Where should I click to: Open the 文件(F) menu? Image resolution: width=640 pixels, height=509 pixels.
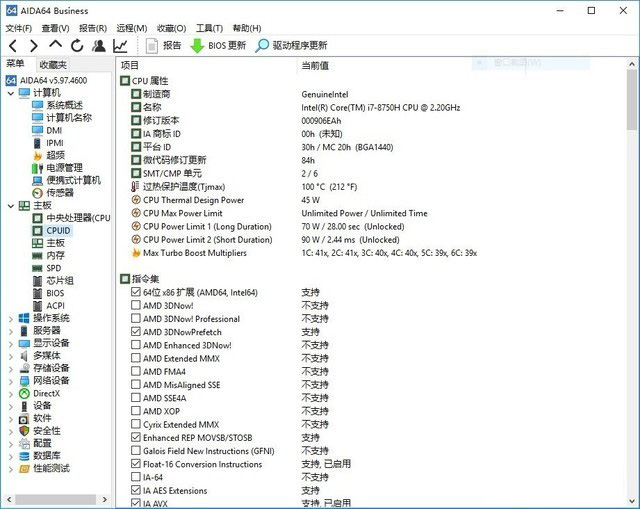[19, 28]
